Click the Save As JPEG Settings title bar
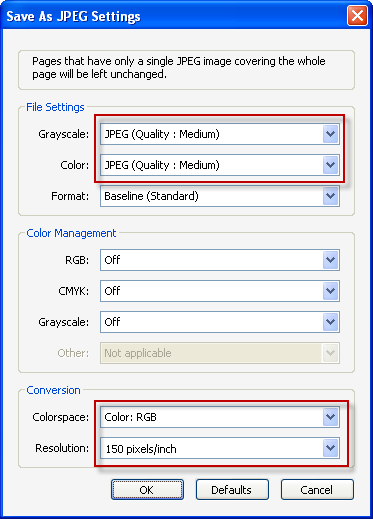Image resolution: width=373 pixels, height=519 pixels. (173, 16)
